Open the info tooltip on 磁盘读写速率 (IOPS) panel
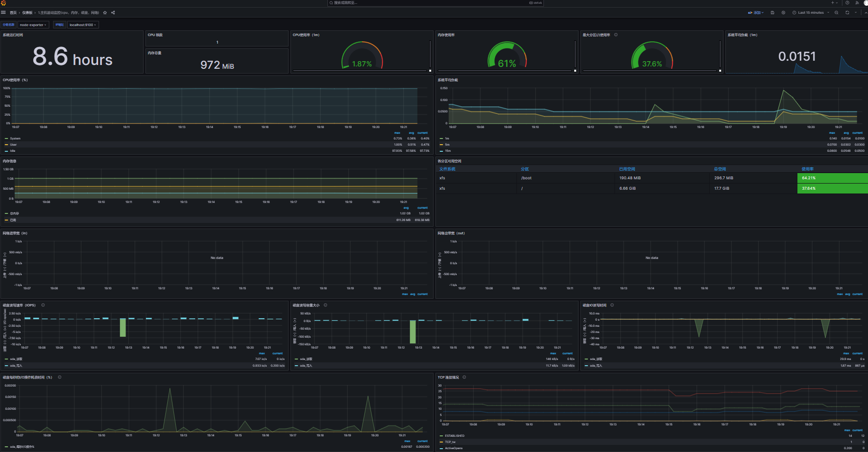 pyautogui.click(x=43, y=305)
